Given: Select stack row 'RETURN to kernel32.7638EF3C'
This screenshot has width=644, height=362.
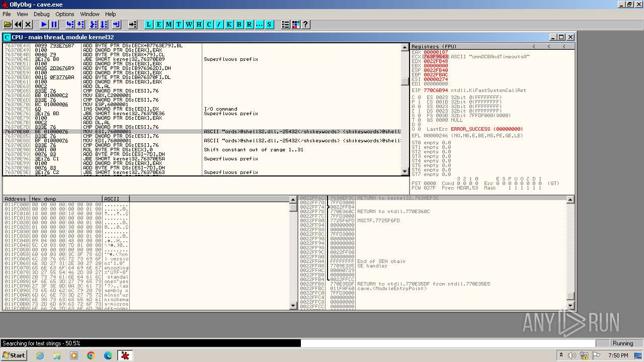Looking at the screenshot, I should (433, 198).
